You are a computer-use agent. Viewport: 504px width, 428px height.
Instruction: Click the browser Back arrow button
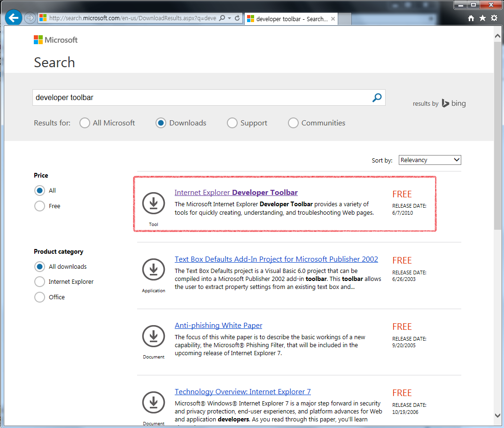pyautogui.click(x=14, y=18)
